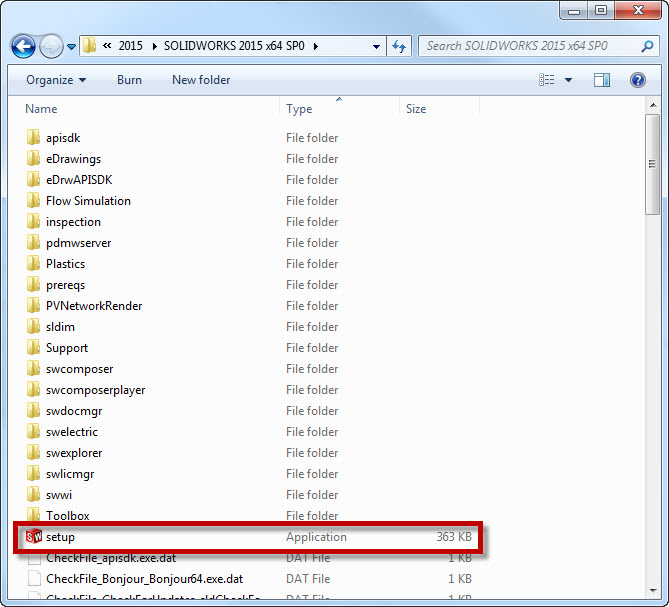669x607 pixels.
Task: Minimize the Explorer window
Action: [574, 10]
